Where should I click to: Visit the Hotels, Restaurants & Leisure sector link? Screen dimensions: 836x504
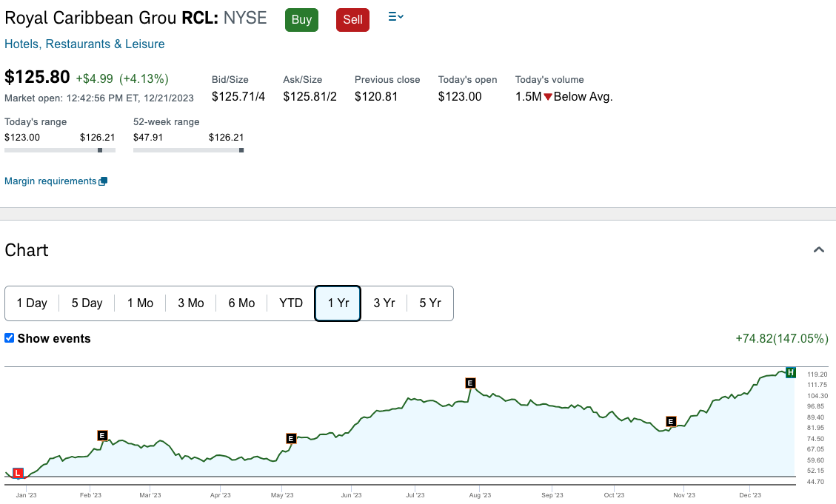tap(84, 44)
